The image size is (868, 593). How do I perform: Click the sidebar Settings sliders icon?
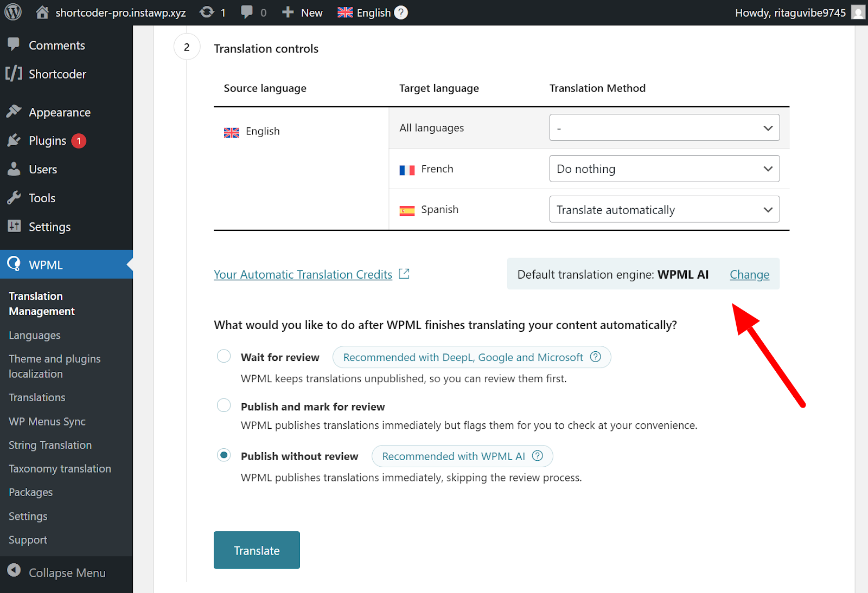point(14,226)
